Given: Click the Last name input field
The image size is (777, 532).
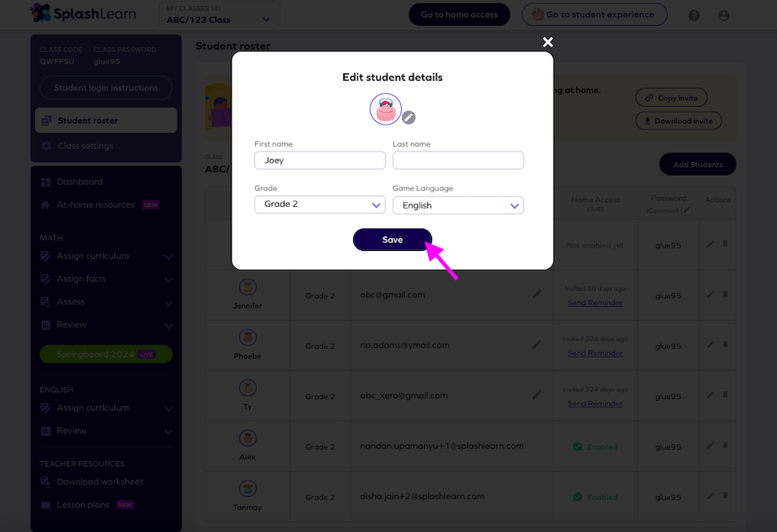Looking at the screenshot, I should point(458,160).
